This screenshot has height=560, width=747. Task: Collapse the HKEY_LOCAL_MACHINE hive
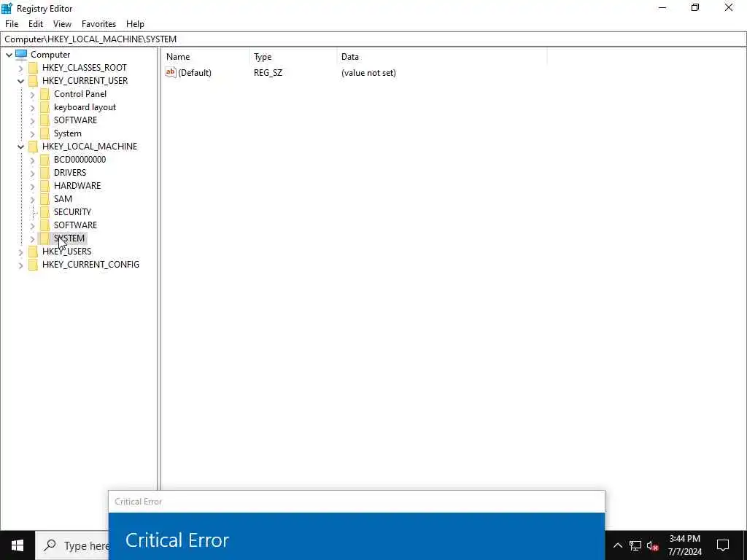pyautogui.click(x=20, y=147)
